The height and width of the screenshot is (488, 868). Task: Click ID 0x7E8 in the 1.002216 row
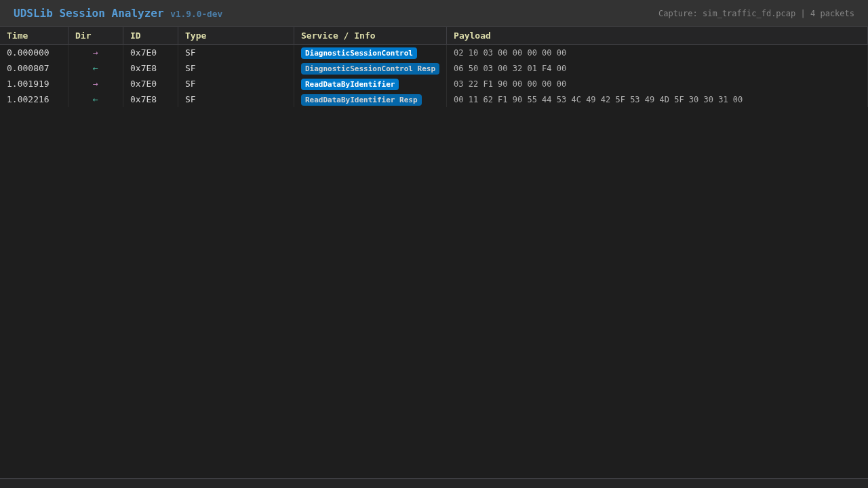point(143,100)
